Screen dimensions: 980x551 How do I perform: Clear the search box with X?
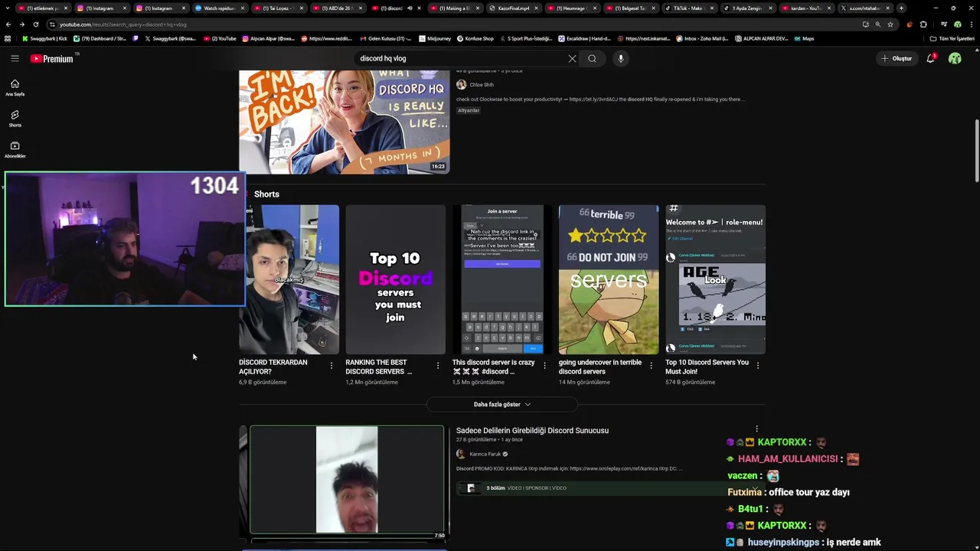pos(572,58)
